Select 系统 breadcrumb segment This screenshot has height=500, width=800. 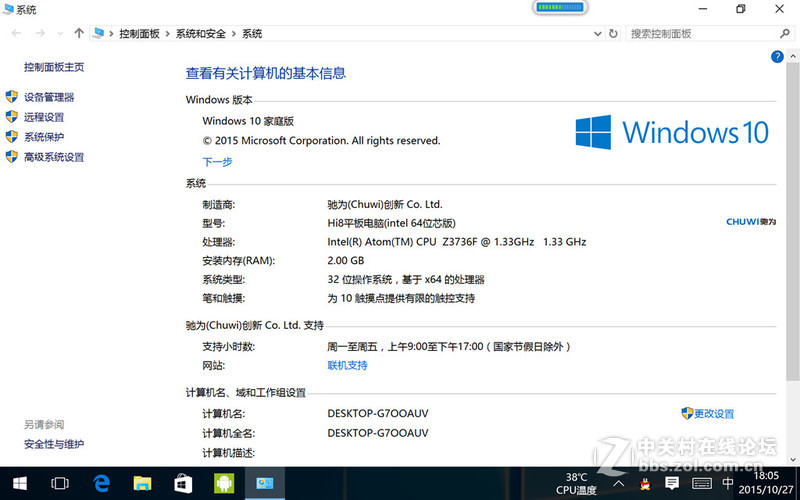(x=252, y=34)
